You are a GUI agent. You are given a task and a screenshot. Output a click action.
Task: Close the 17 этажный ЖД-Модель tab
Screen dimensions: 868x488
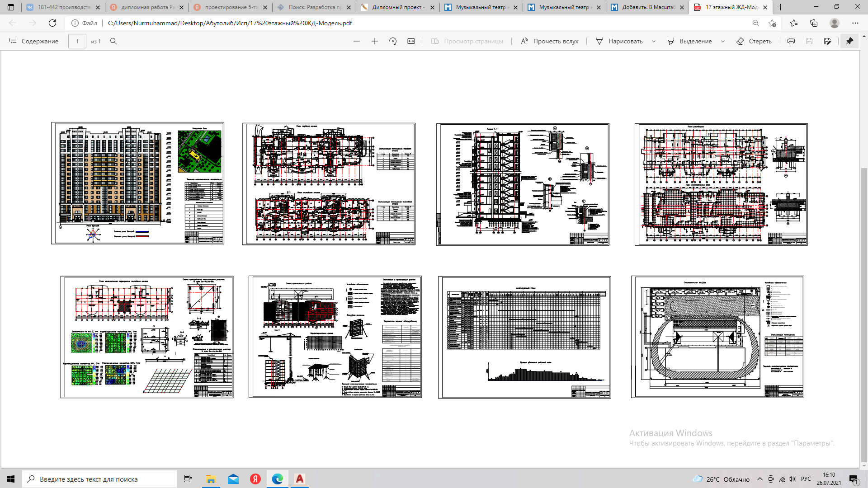765,7
